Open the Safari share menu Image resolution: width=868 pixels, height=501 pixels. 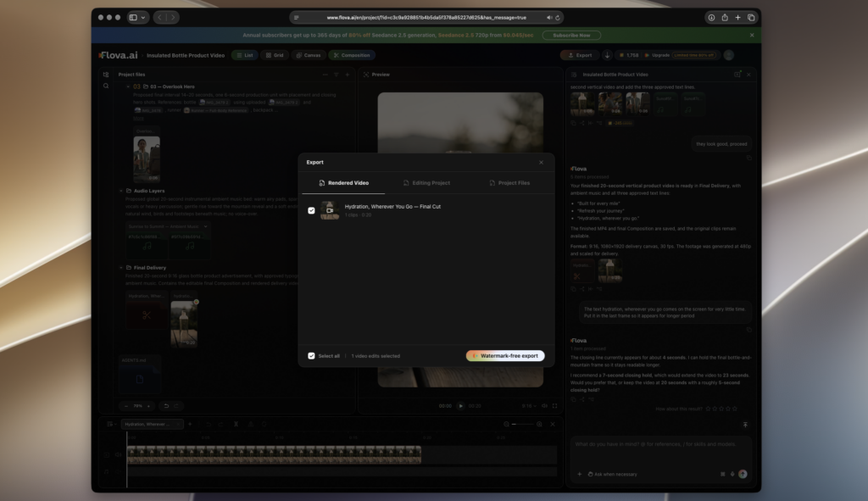(725, 17)
